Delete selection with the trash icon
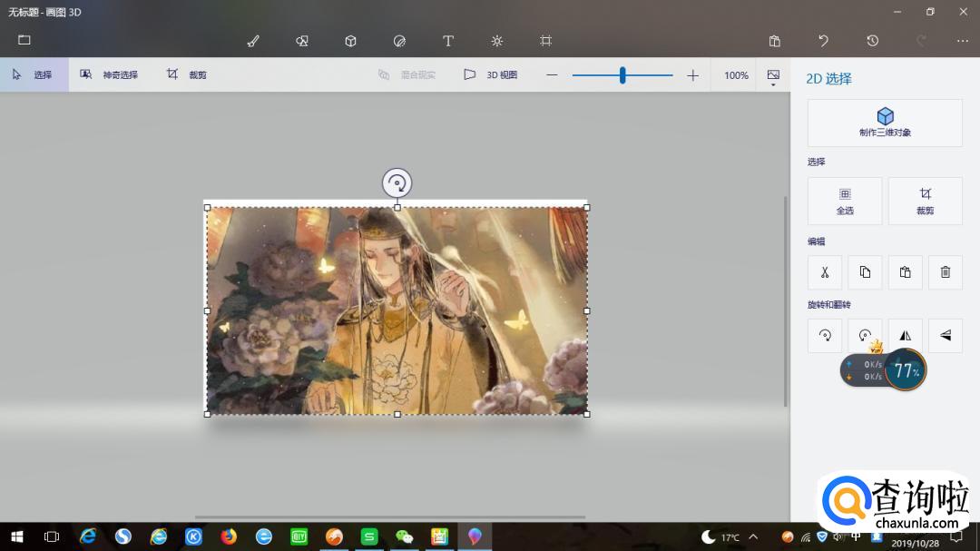The width and height of the screenshot is (980, 551). point(945,272)
